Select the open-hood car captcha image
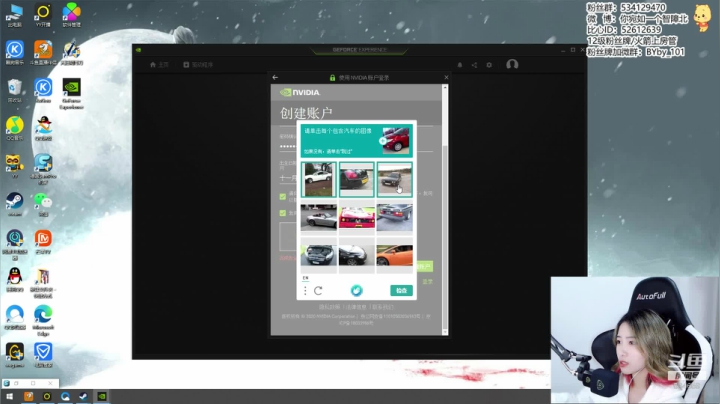Screen dimensions: 720x404 pos(319,255)
